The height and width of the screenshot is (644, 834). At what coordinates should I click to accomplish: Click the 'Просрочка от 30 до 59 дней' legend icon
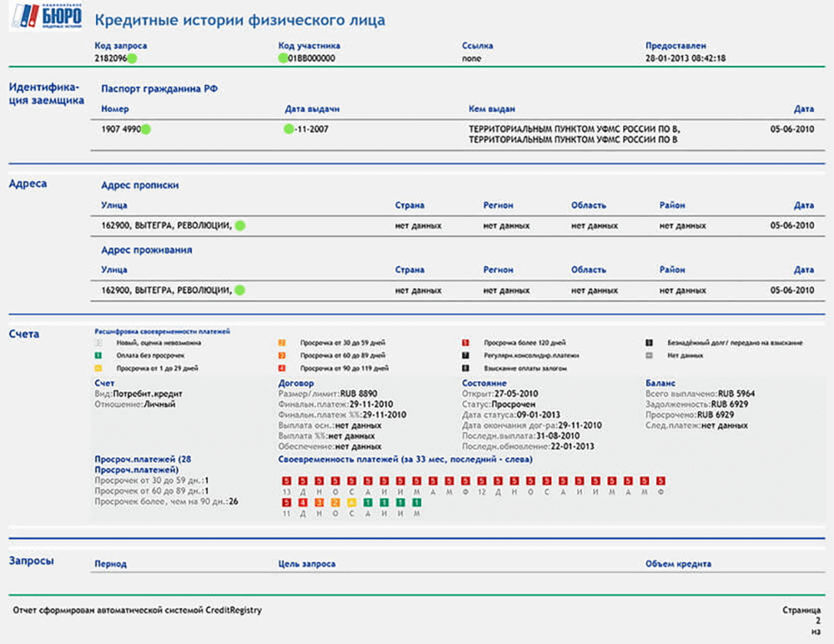[282, 343]
